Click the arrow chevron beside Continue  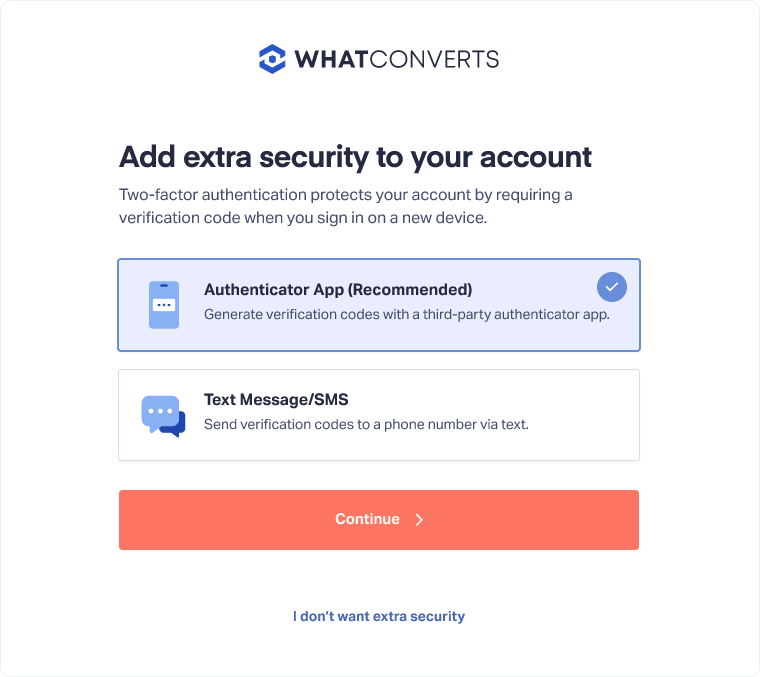click(x=419, y=520)
